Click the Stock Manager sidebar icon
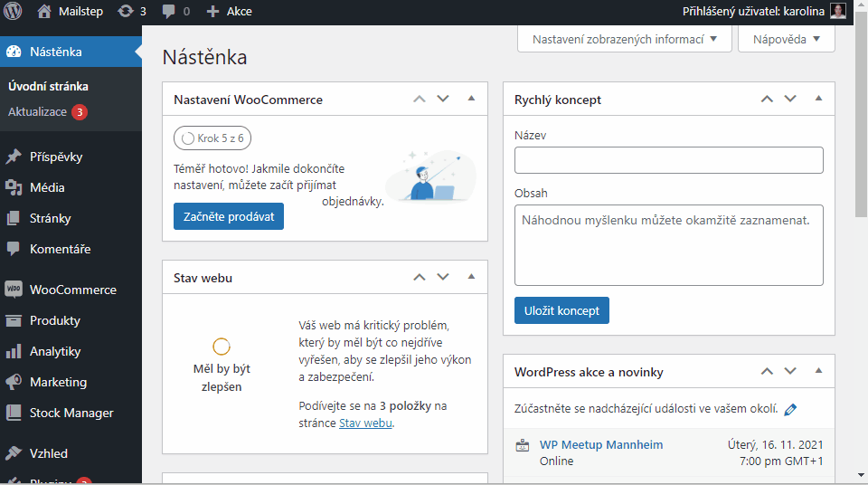 coord(14,413)
